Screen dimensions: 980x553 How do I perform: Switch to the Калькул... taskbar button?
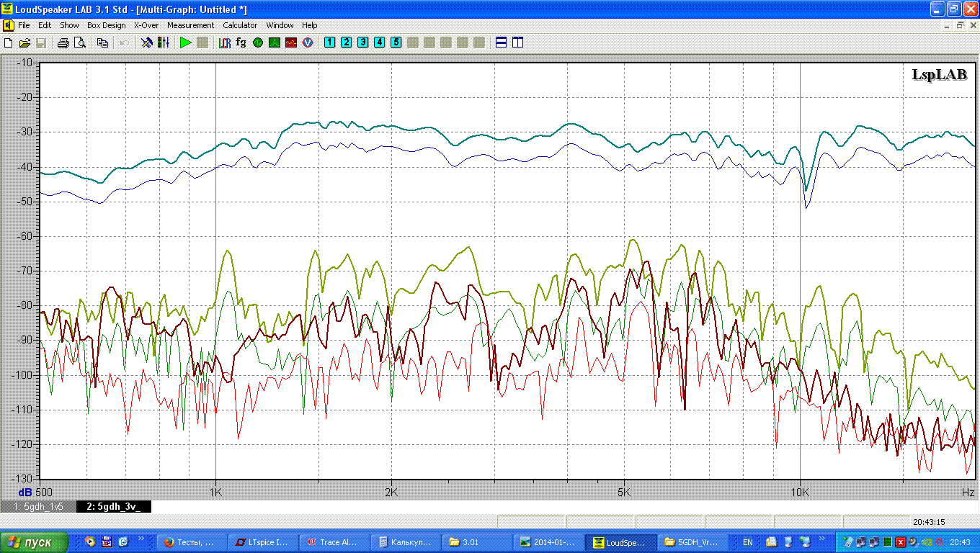pyautogui.click(x=406, y=542)
